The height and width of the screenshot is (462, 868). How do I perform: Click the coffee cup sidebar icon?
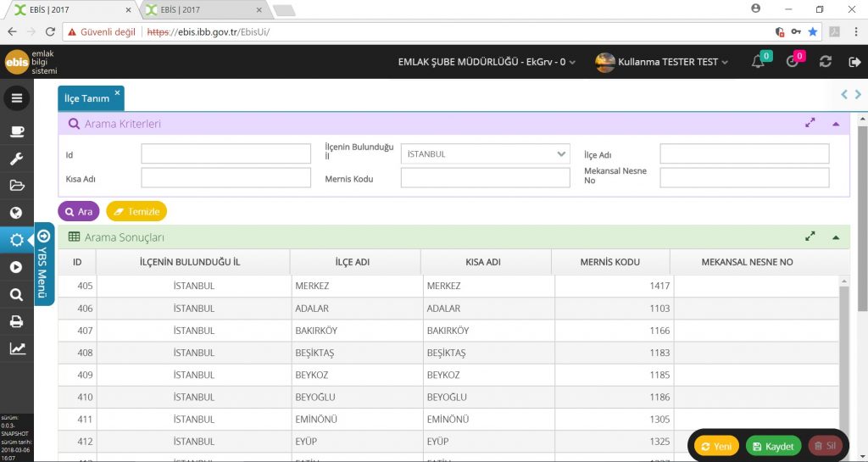(17, 131)
